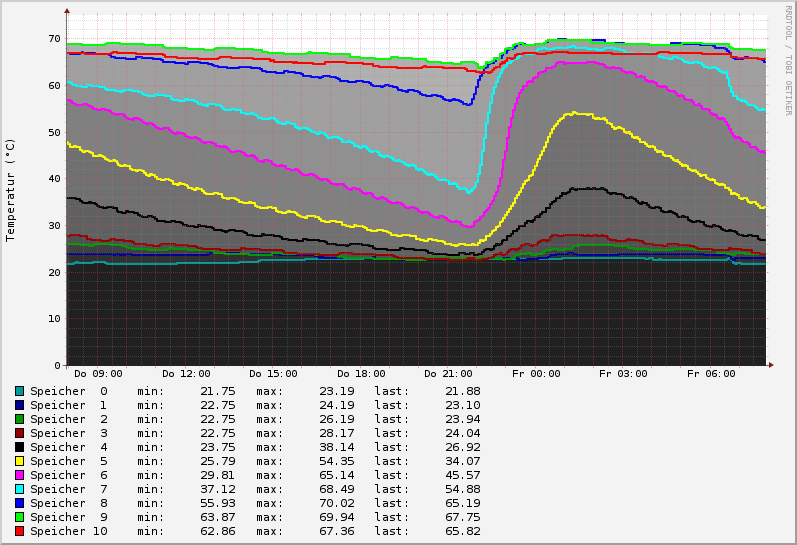
Task: Click the 70 value on the temperature axis
Action: (53, 39)
